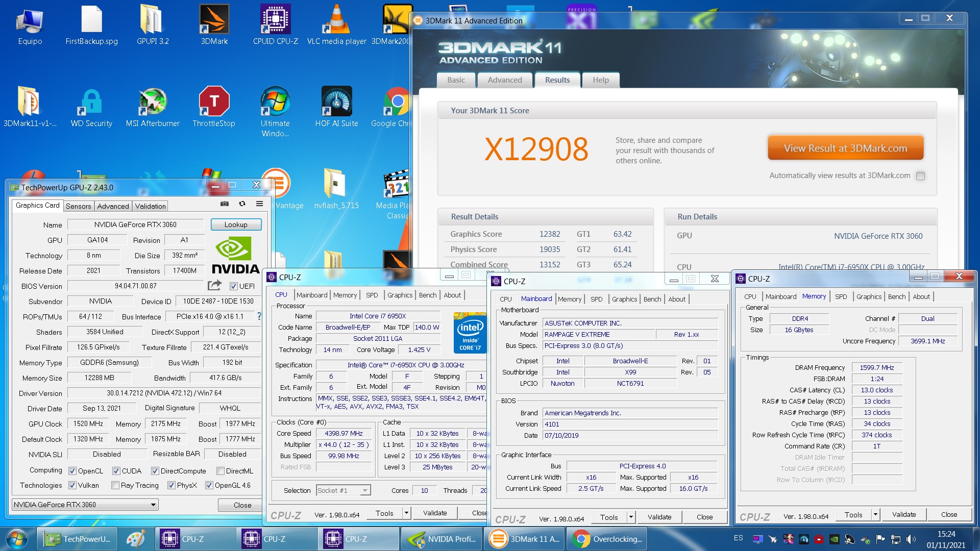The width and height of the screenshot is (980, 551).
Task: Click the Lookup button in GPU-Z
Action: click(x=236, y=224)
